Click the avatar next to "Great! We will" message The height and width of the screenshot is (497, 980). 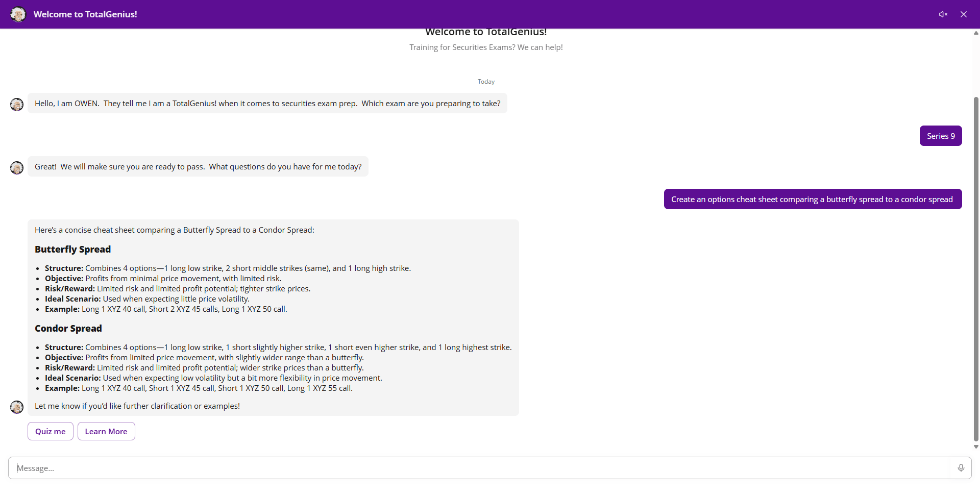[x=17, y=168]
